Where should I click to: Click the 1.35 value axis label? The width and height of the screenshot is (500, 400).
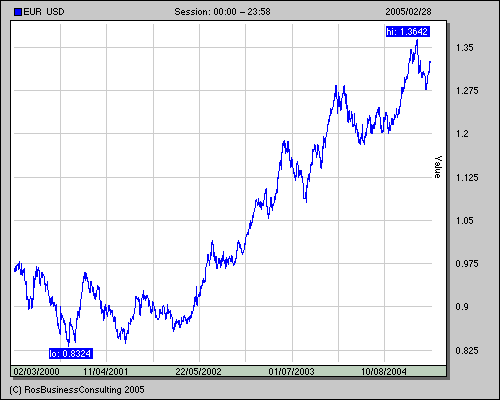464,48
